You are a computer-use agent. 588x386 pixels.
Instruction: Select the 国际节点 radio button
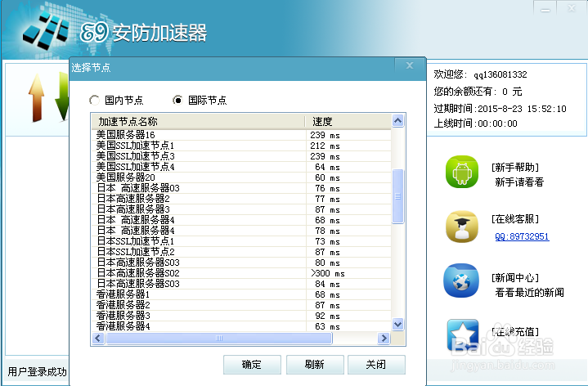pos(177,100)
